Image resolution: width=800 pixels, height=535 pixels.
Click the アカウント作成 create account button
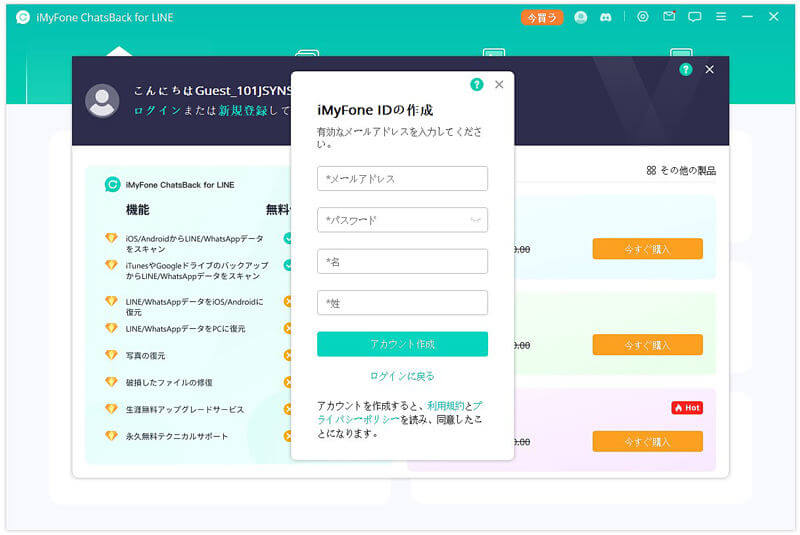(402, 344)
